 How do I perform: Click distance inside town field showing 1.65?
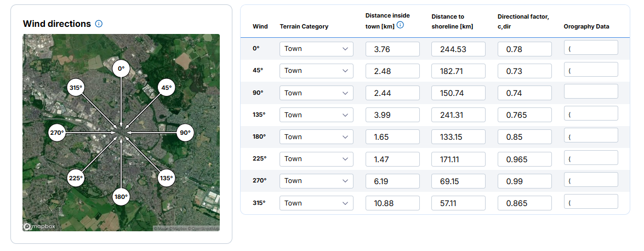[x=392, y=137]
